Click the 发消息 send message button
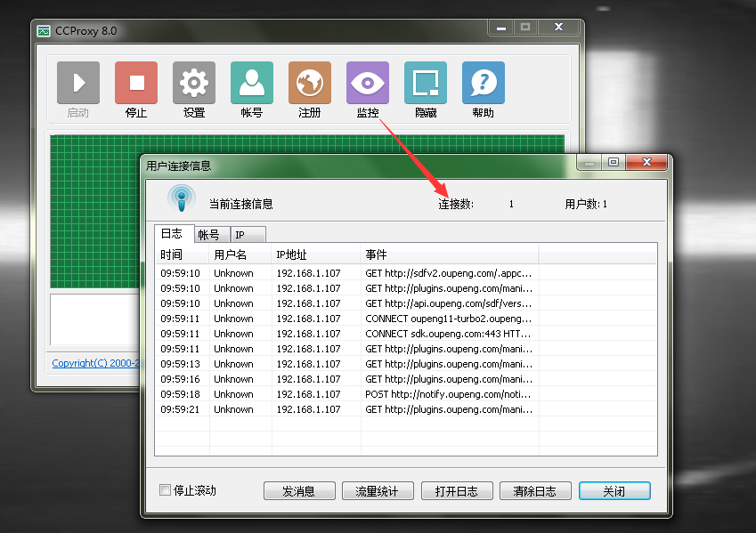756x533 pixels. click(299, 490)
